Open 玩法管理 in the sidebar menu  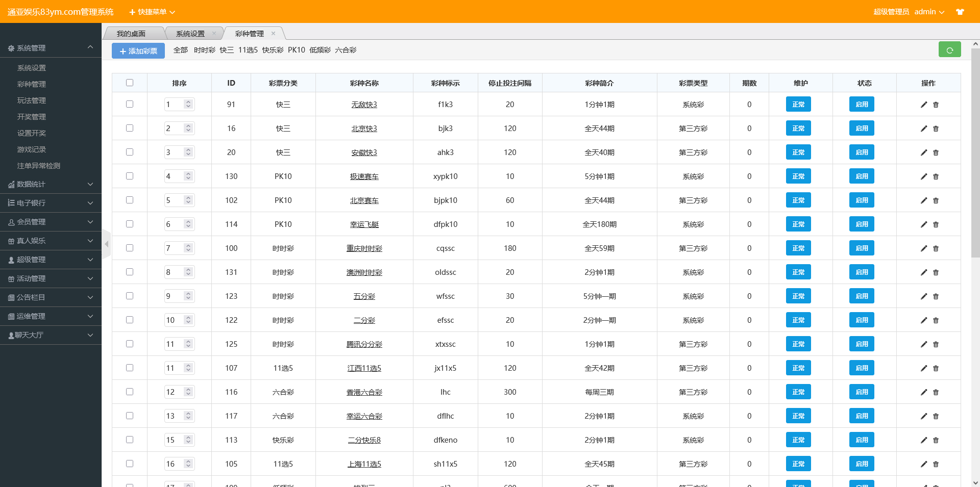pyautogui.click(x=32, y=100)
